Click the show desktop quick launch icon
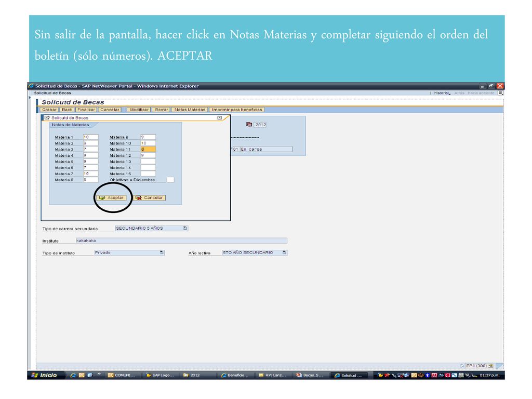 (90, 375)
